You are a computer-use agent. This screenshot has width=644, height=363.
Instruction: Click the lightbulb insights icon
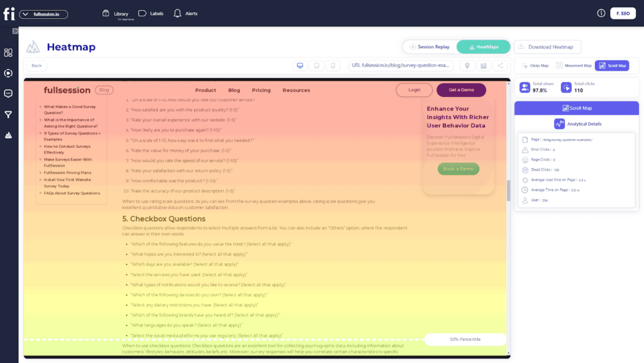(x=467, y=65)
